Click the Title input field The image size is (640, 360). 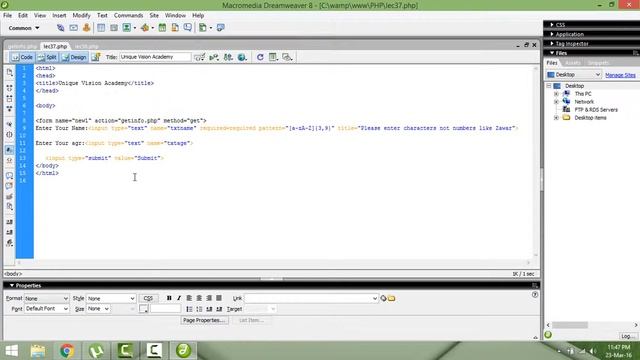tap(155, 57)
